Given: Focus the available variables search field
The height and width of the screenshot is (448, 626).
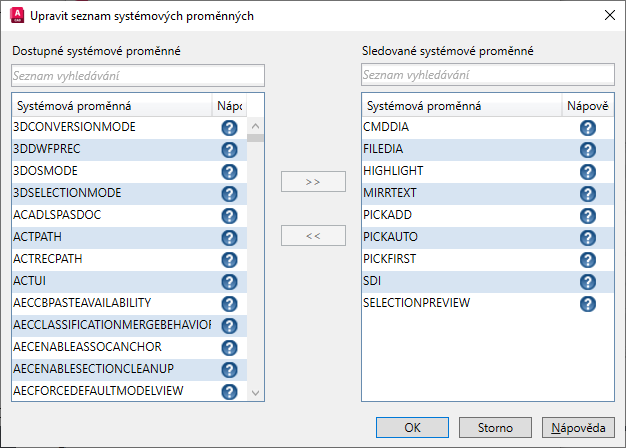Looking at the screenshot, I should 138,76.
